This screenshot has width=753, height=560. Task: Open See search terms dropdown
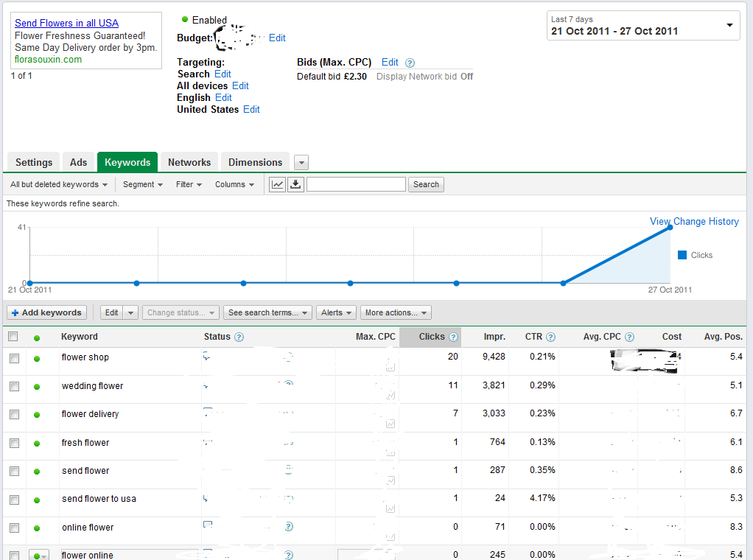[x=267, y=312]
